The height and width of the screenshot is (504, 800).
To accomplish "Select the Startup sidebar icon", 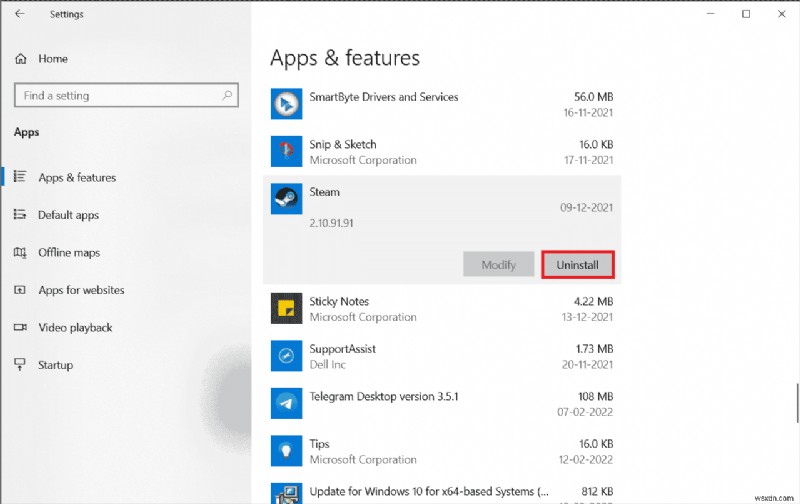I will pyautogui.click(x=19, y=364).
